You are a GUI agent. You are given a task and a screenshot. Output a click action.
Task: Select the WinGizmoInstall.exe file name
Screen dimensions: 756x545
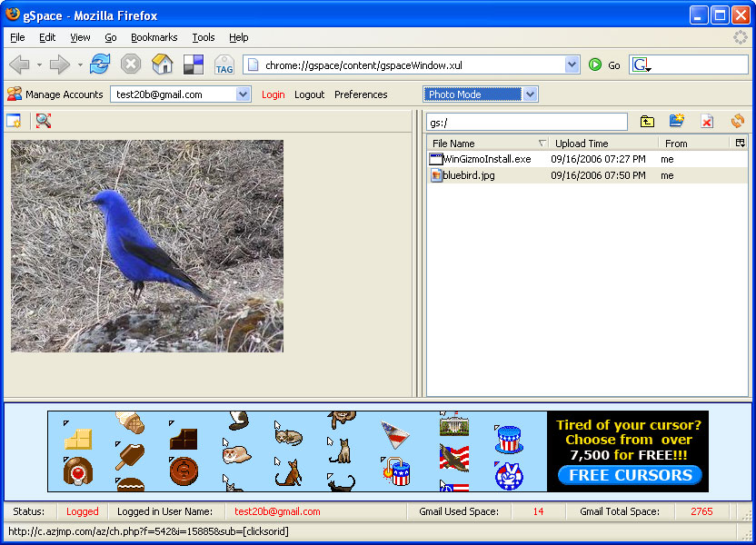coord(487,159)
